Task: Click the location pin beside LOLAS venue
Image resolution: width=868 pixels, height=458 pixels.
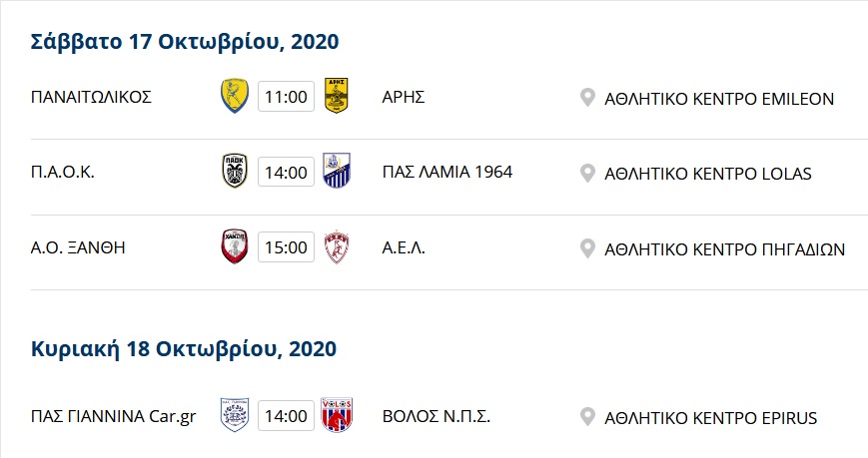Action: pyautogui.click(x=587, y=174)
